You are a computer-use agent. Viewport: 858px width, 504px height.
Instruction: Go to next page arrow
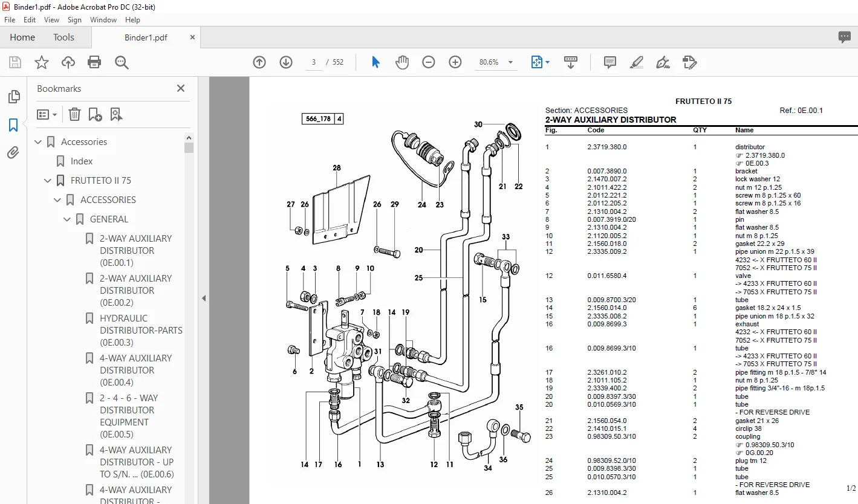(x=286, y=62)
